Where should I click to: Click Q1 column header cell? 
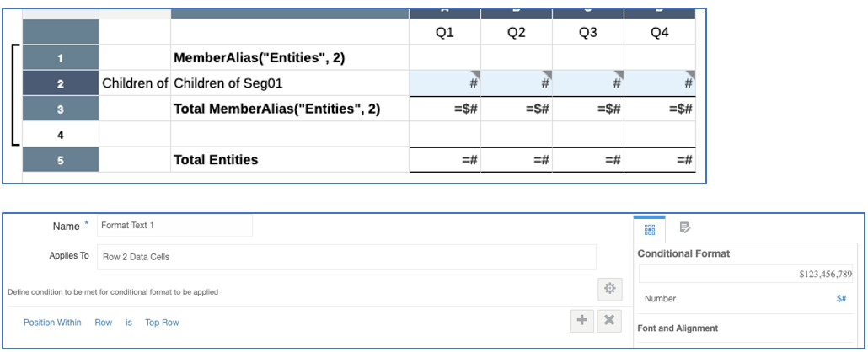point(444,32)
